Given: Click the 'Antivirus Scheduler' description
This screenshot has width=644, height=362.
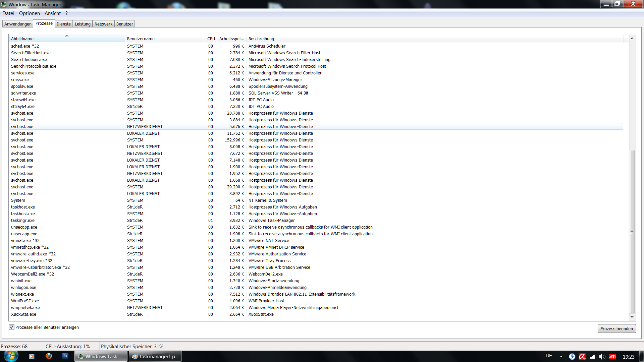Looking at the screenshot, I should click(267, 46).
